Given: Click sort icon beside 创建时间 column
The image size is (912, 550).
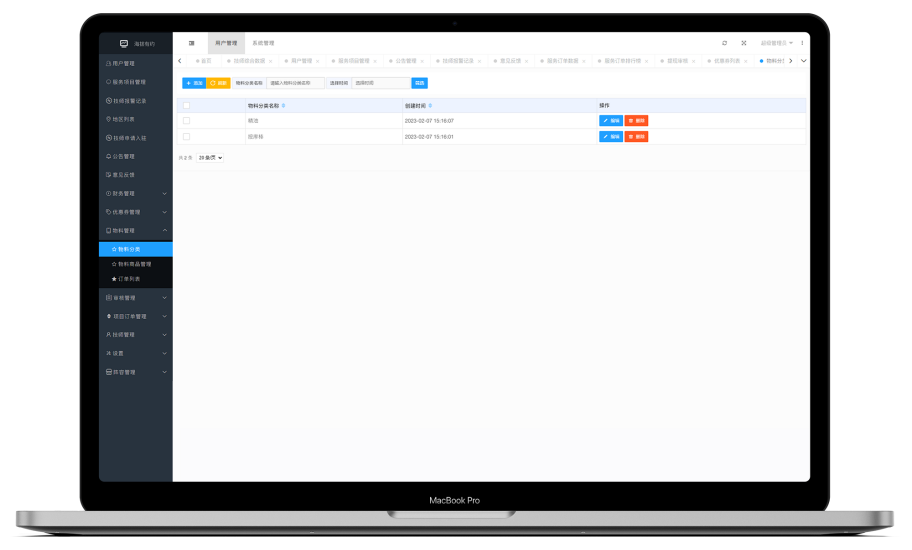Looking at the screenshot, I should tap(430, 105).
